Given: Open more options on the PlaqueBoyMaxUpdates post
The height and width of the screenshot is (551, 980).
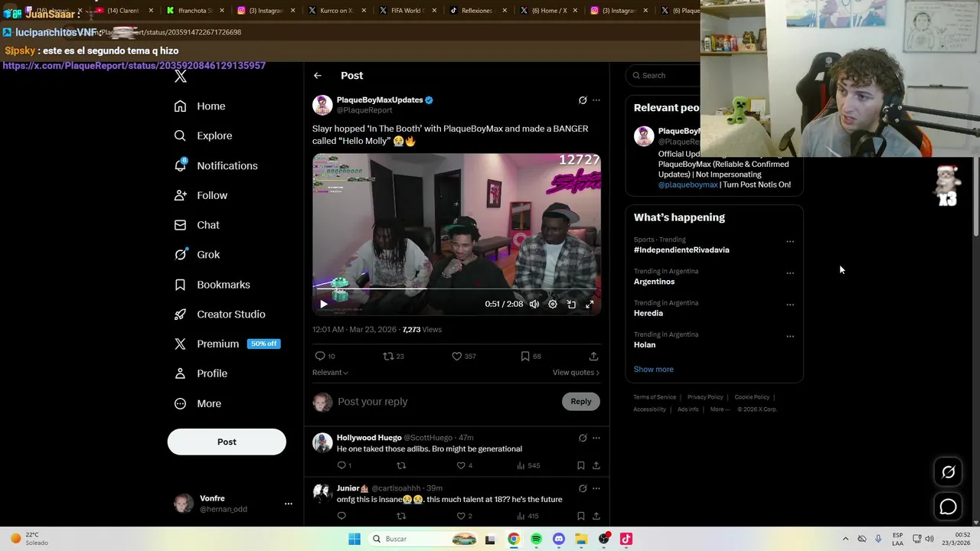Looking at the screenshot, I should 596,100.
